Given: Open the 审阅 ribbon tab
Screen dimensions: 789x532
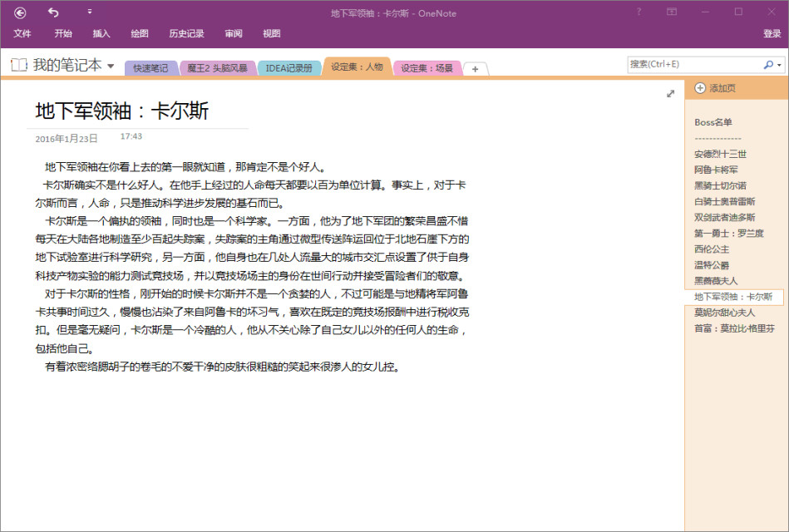Looking at the screenshot, I should pos(233,33).
